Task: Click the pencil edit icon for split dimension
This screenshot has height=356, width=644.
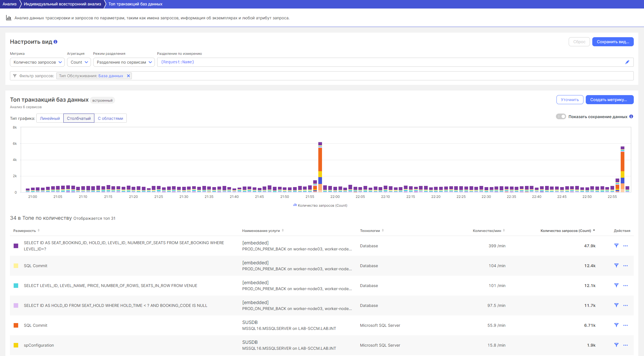Action: [627, 62]
